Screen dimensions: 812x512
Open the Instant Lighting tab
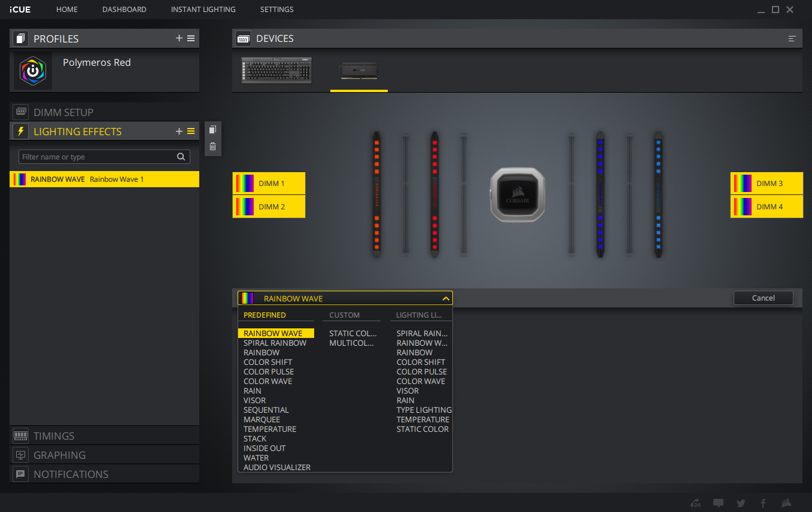[x=203, y=10]
